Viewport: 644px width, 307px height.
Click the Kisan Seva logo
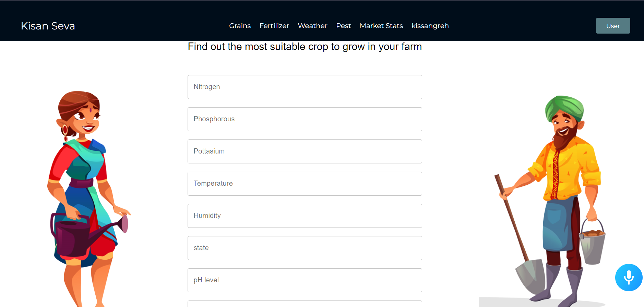[x=48, y=26]
